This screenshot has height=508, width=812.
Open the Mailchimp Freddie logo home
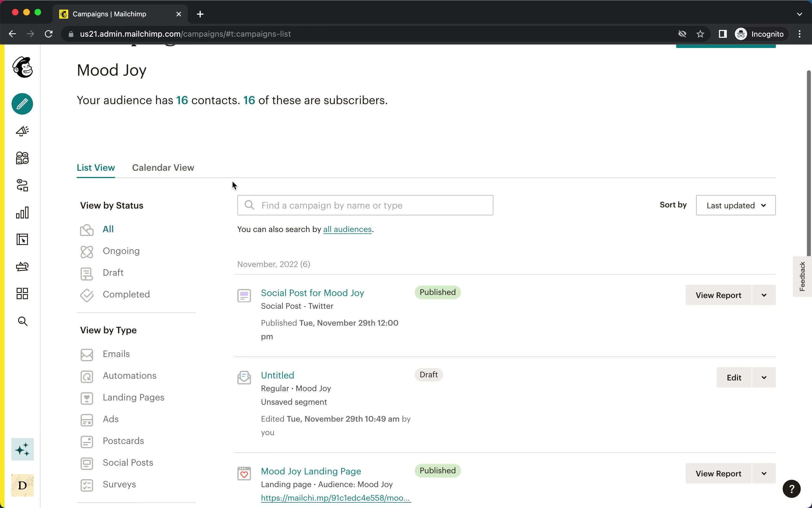23,67
